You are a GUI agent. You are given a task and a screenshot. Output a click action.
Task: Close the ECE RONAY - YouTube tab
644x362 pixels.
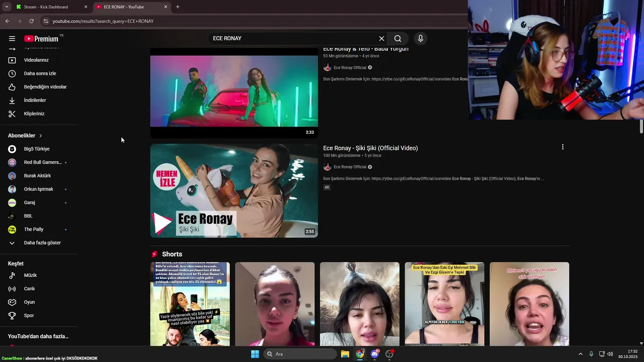[166, 7]
